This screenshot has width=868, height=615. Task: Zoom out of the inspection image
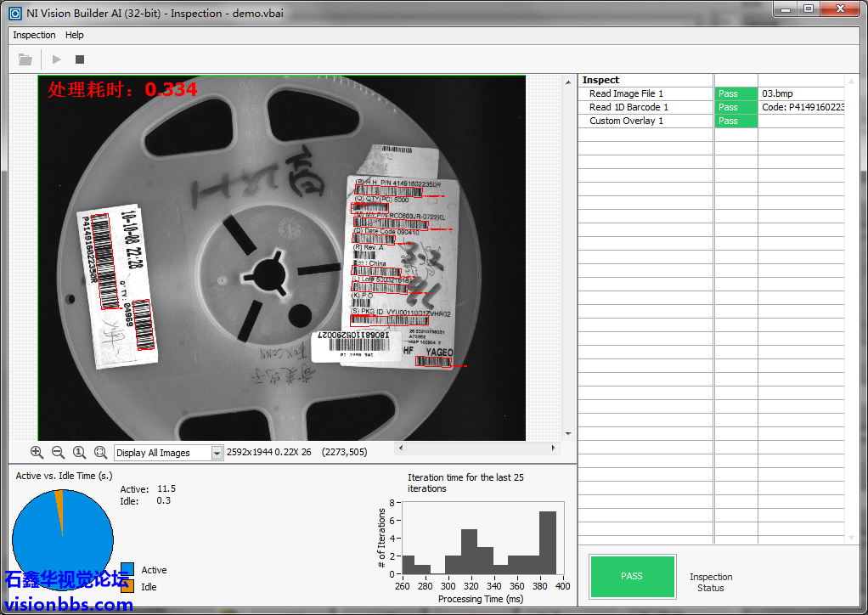tap(58, 452)
